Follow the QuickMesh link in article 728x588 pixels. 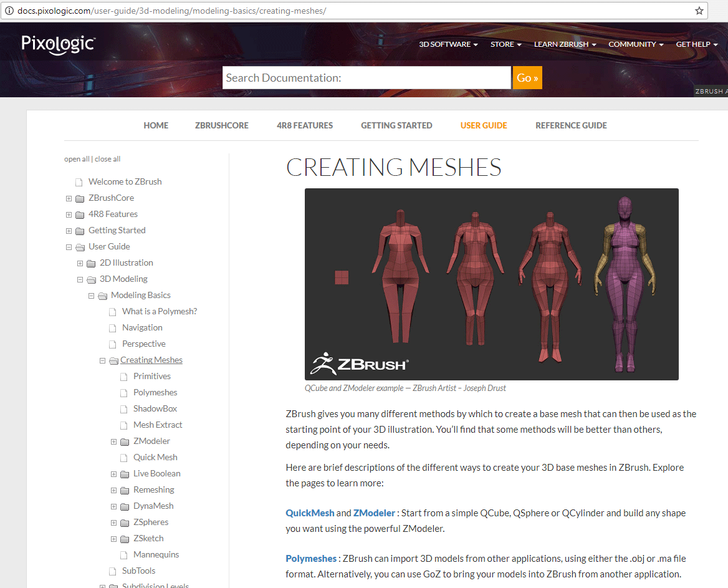click(310, 513)
